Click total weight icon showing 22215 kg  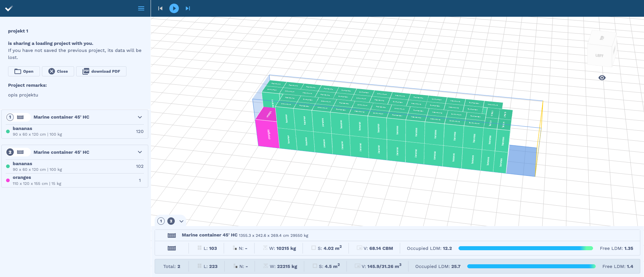click(x=265, y=266)
